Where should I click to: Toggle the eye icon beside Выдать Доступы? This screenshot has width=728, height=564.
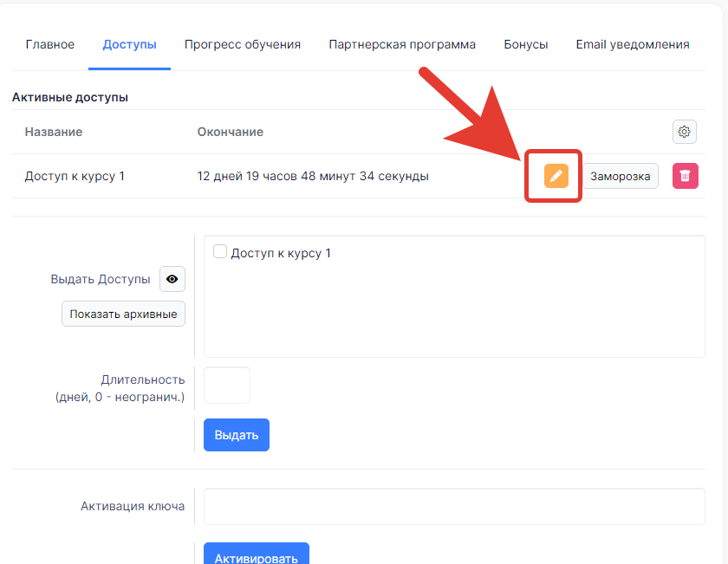click(x=172, y=279)
